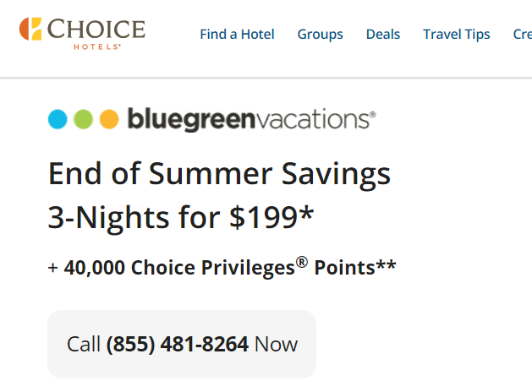Click the End of Summer Savings heading
The image size is (532, 392).
pyautogui.click(x=219, y=174)
